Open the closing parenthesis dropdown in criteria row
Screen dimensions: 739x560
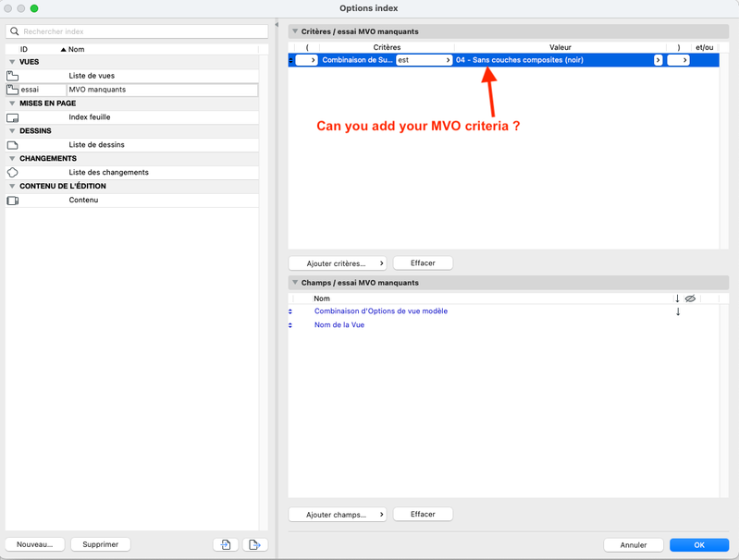coord(678,60)
